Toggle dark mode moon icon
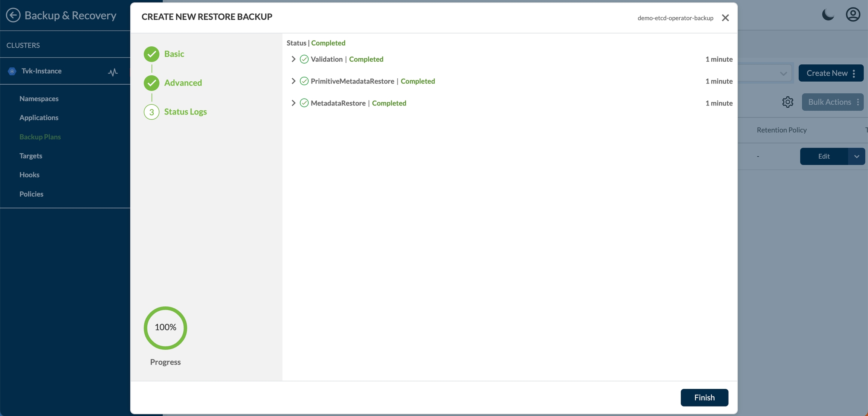Image resolution: width=868 pixels, height=416 pixels. point(828,15)
